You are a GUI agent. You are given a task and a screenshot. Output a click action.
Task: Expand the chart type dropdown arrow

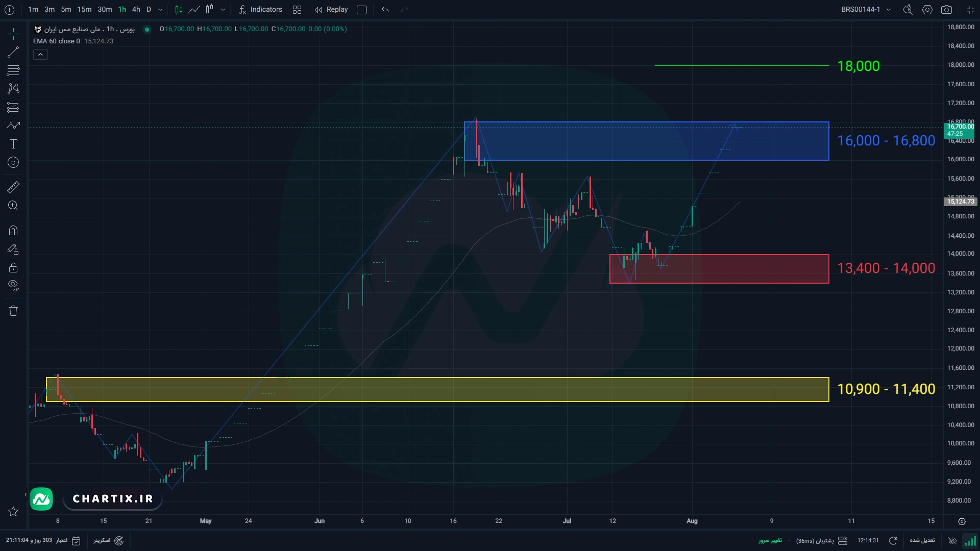(223, 10)
